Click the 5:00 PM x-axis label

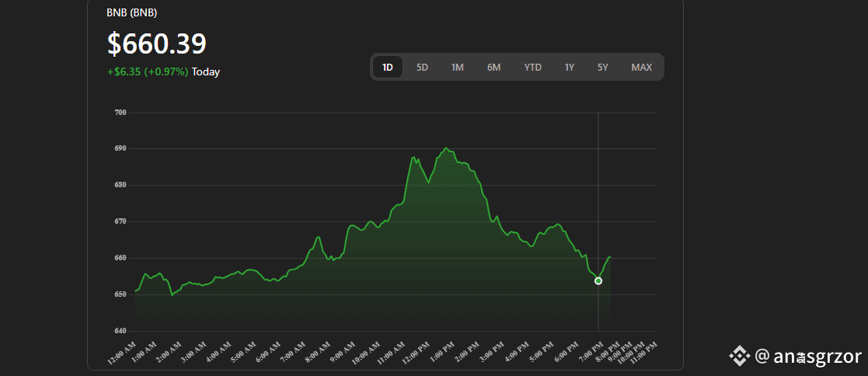(542, 353)
